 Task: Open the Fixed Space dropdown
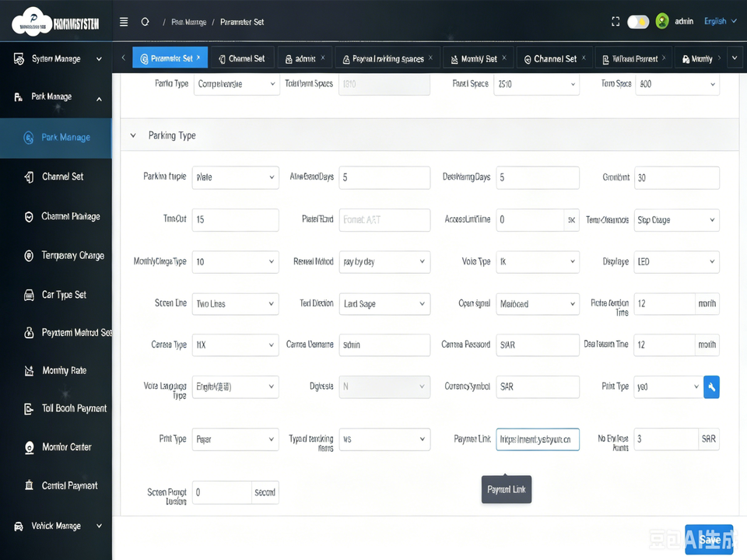tap(536, 84)
